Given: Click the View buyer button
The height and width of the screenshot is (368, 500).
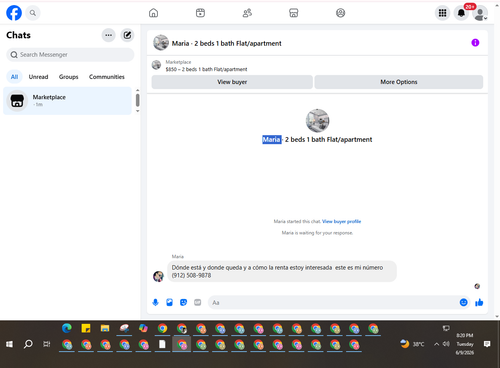Looking at the screenshot, I should [232, 82].
